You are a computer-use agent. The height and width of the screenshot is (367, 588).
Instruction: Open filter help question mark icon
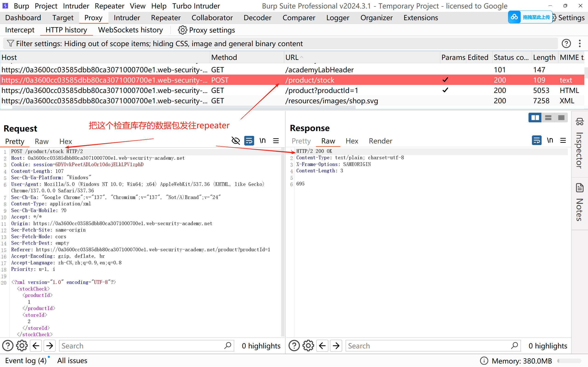click(x=566, y=43)
